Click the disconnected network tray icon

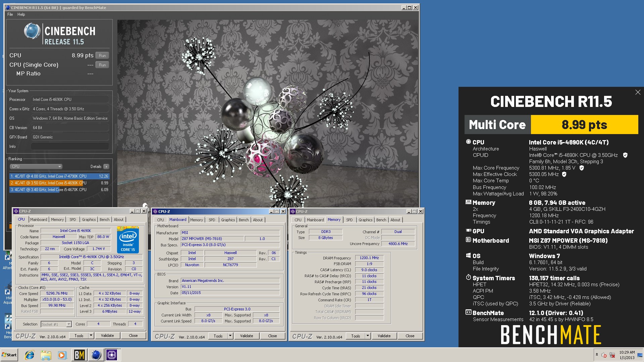[x=612, y=355]
